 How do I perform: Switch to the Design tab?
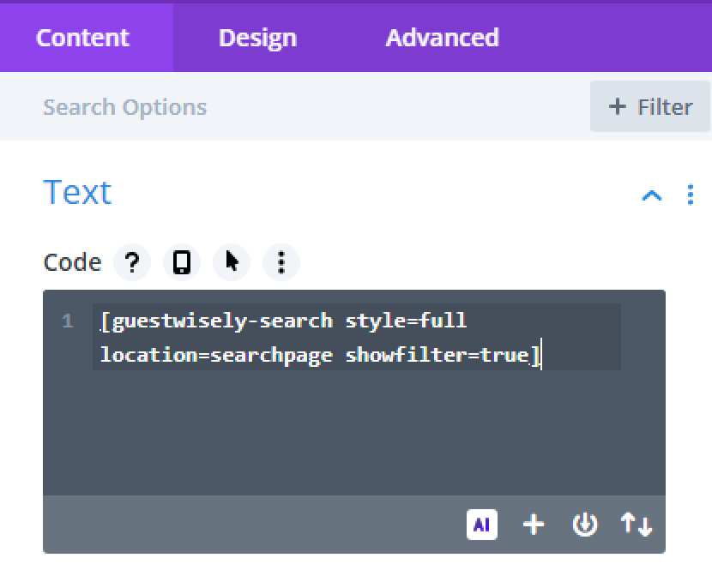coord(257,38)
